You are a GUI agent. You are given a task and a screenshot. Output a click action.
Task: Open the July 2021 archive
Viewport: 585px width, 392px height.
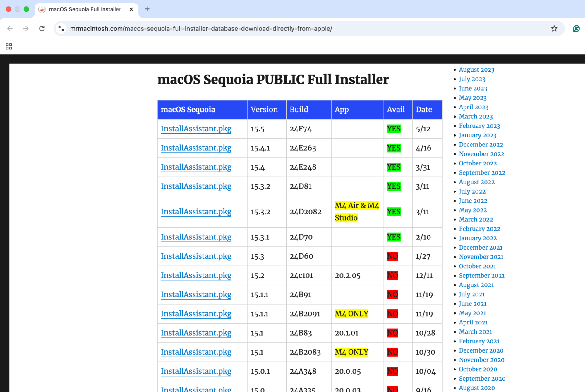coord(471,294)
